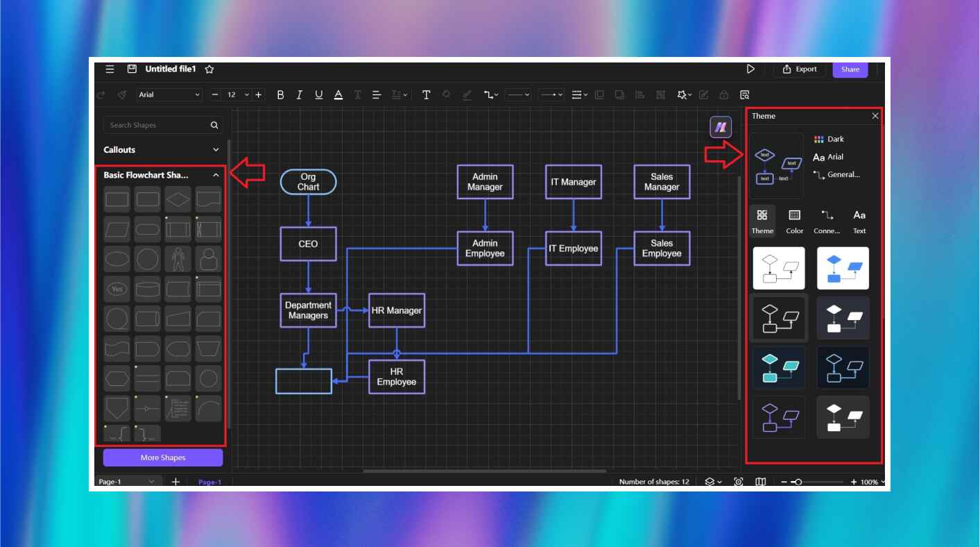Image resolution: width=980 pixels, height=547 pixels.
Task: Open line weight dropdown
Action: coord(580,94)
